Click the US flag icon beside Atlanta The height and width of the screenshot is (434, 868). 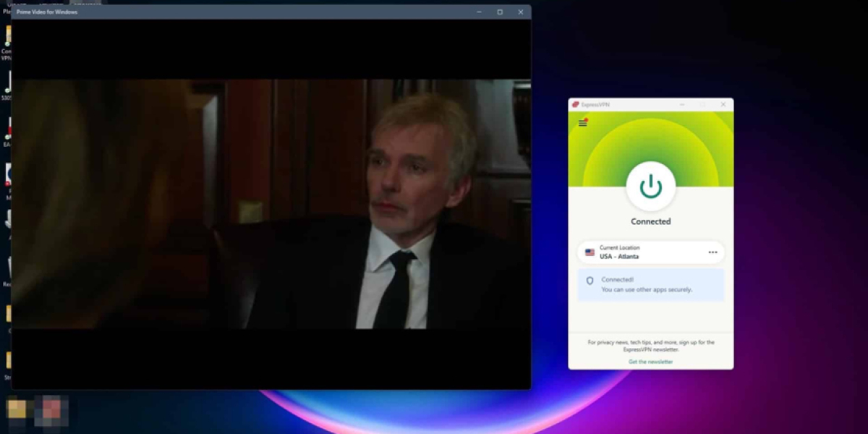[590, 252]
